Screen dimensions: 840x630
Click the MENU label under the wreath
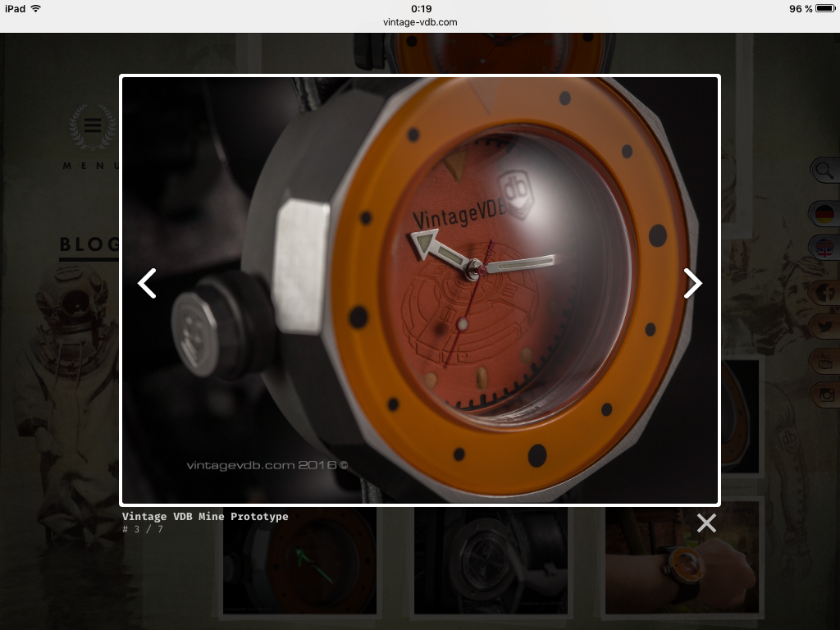tap(91, 166)
